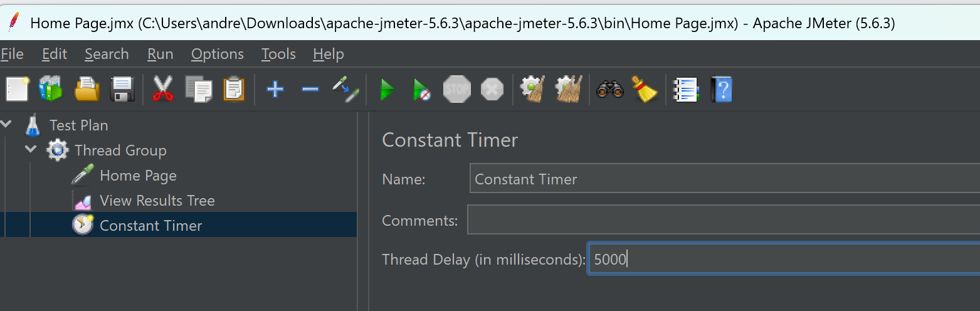Click the Paste clipboard icon

pos(234,90)
